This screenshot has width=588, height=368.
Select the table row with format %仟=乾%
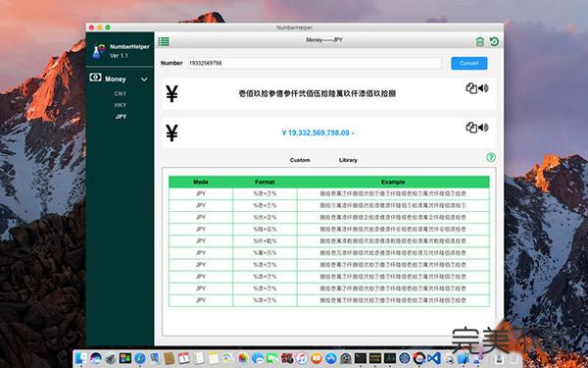pyautogui.click(x=329, y=241)
